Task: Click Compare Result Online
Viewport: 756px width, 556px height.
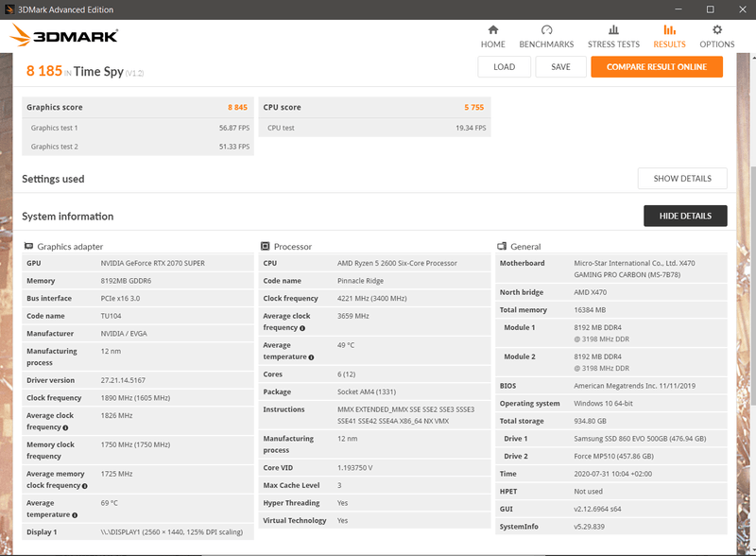Action: click(656, 67)
